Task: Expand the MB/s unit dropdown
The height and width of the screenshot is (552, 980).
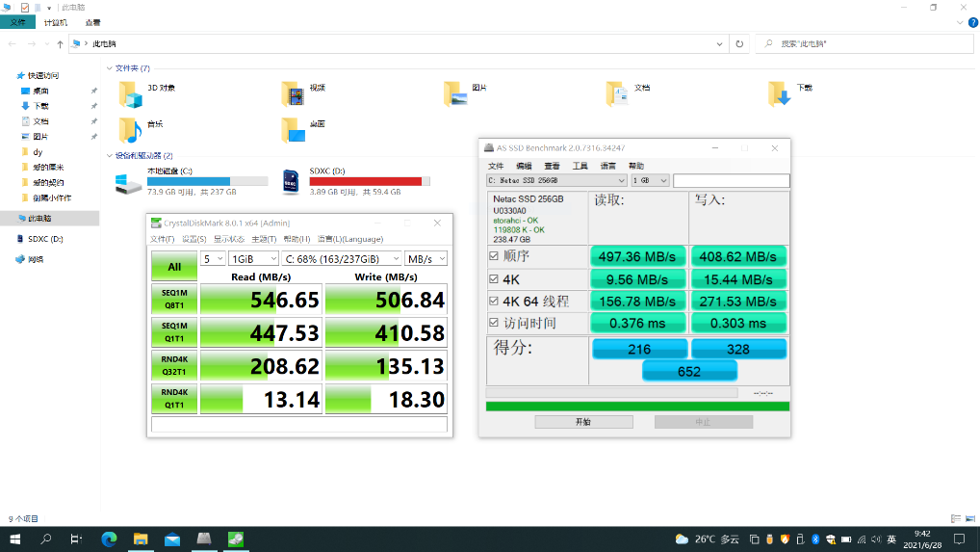Action: point(426,259)
